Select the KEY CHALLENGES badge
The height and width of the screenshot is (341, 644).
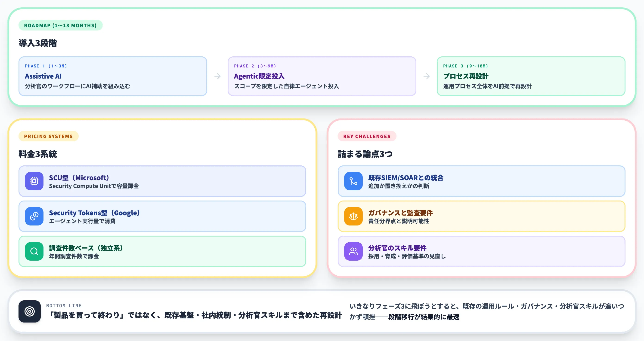367,136
